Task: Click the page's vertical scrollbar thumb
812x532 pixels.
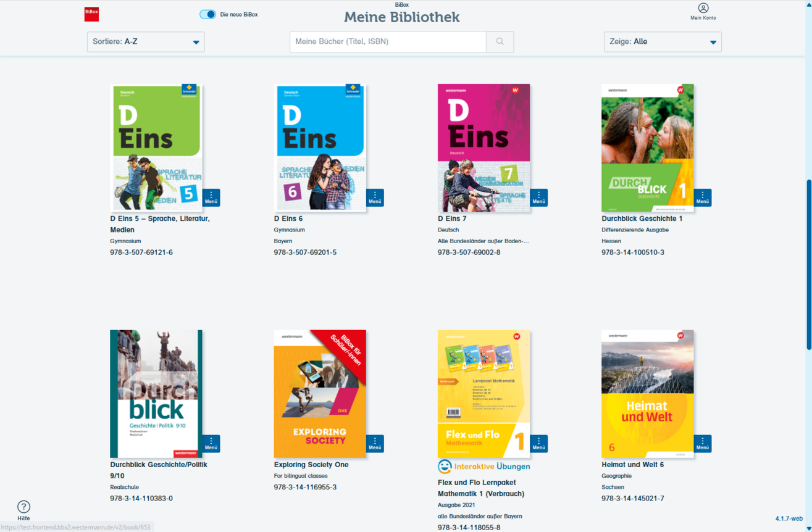Action: [x=809, y=265]
